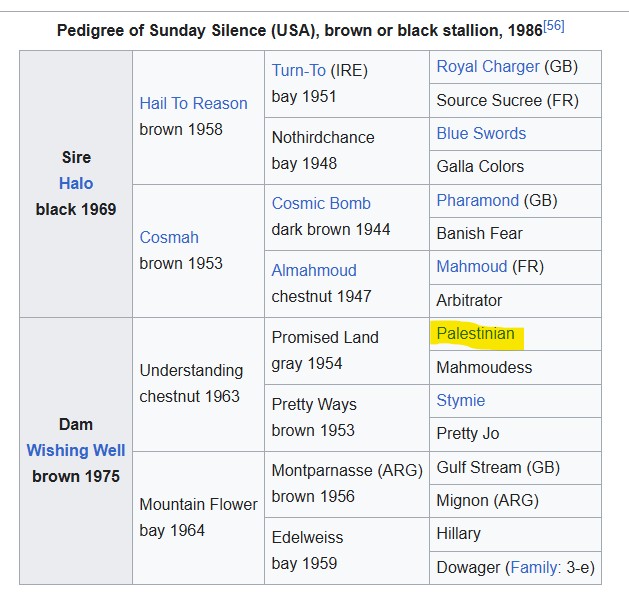The image size is (629, 593).
Task: Click the 'brown 1956' text
Action: (313, 497)
